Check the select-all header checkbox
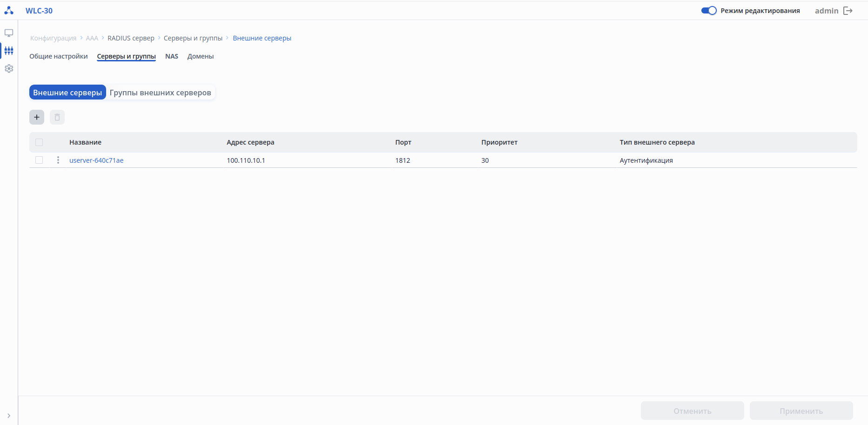Screen dimensions: 868x425 39,142
